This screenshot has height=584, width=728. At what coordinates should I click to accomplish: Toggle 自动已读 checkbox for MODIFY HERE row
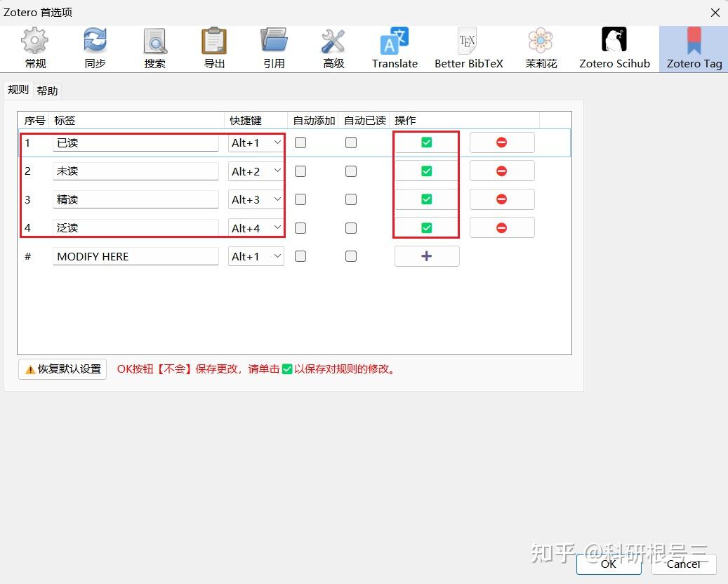point(351,256)
